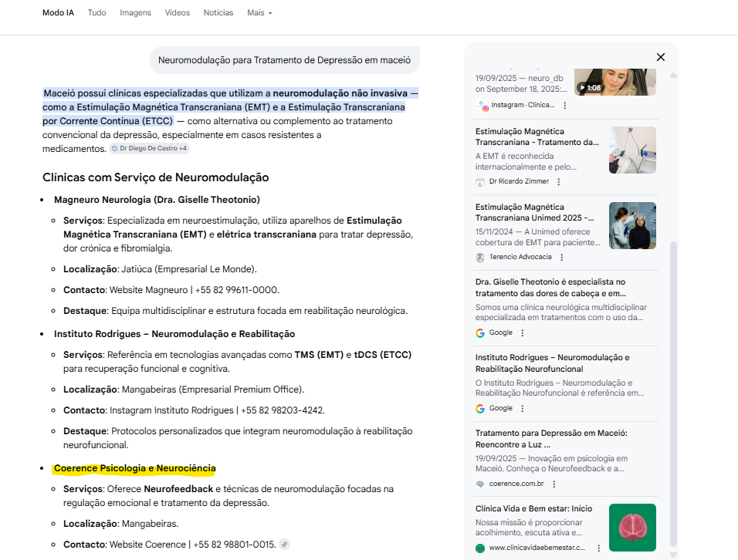This screenshot has width=738, height=560.
Task: Click the EMT machine thumbnail image
Action: tap(632, 150)
